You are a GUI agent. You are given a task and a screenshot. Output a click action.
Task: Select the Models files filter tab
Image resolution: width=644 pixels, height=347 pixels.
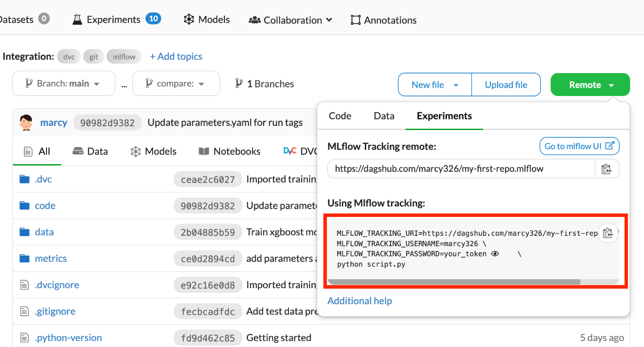[x=153, y=151]
